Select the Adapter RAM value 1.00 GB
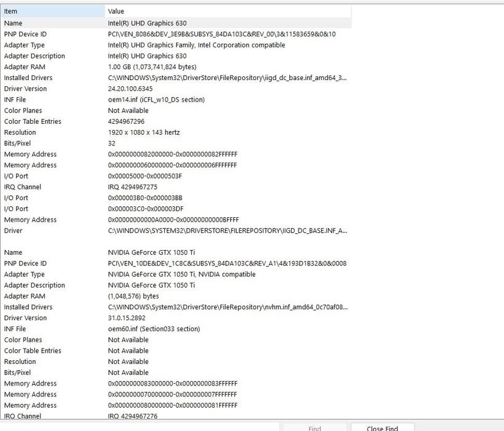Image resolution: width=504 pixels, height=431 pixels. click(152, 67)
